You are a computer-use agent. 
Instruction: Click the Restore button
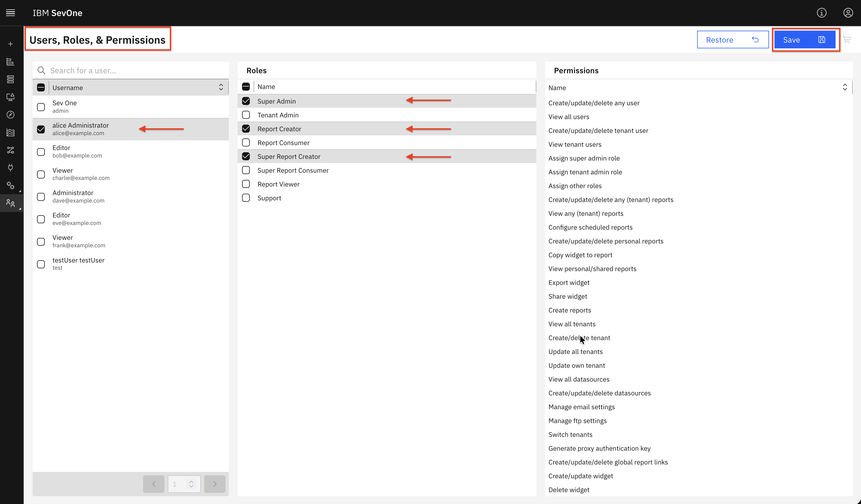[x=733, y=40]
